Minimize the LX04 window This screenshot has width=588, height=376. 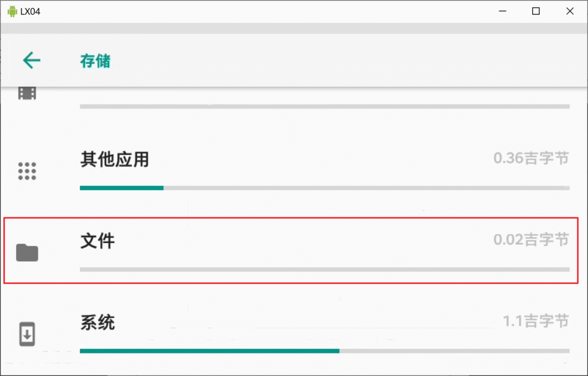click(x=502, y=11)
